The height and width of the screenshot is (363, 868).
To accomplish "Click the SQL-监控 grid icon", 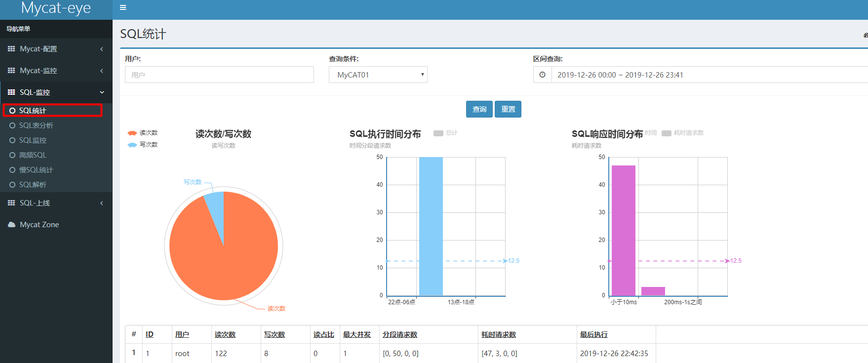I will [x=11, y=92].
